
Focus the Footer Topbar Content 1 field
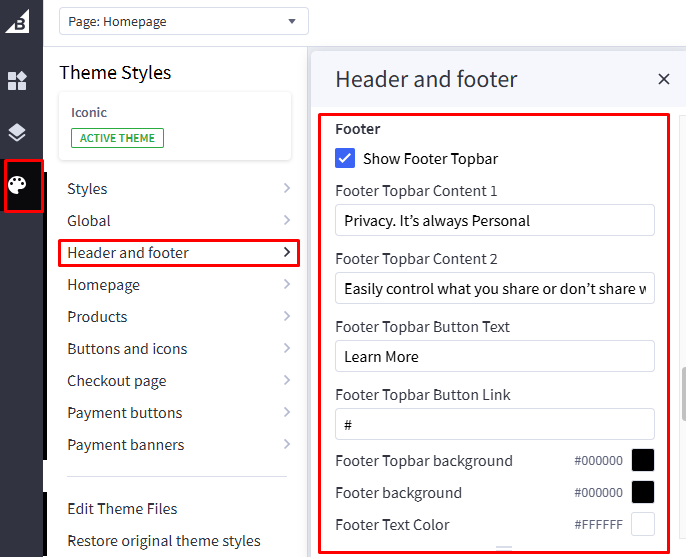click(494, 221)
